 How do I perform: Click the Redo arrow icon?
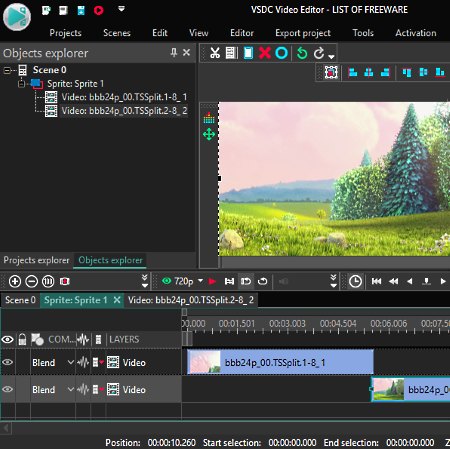pos(319,53)
